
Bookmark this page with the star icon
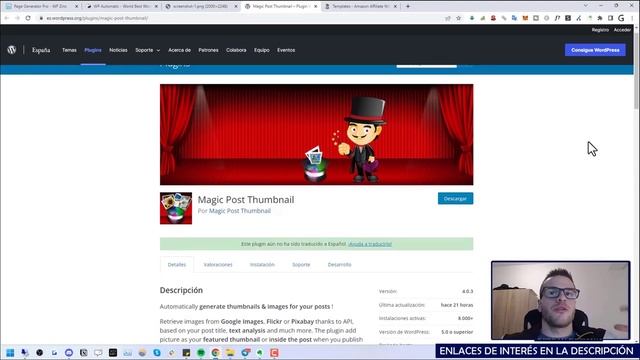(458, 18)
